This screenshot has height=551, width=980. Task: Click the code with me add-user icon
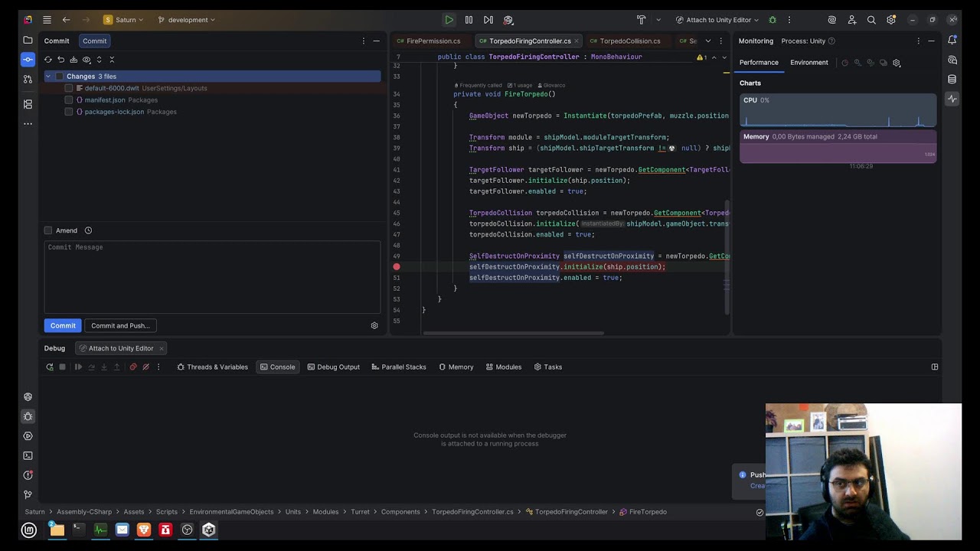tap(852, 20)
